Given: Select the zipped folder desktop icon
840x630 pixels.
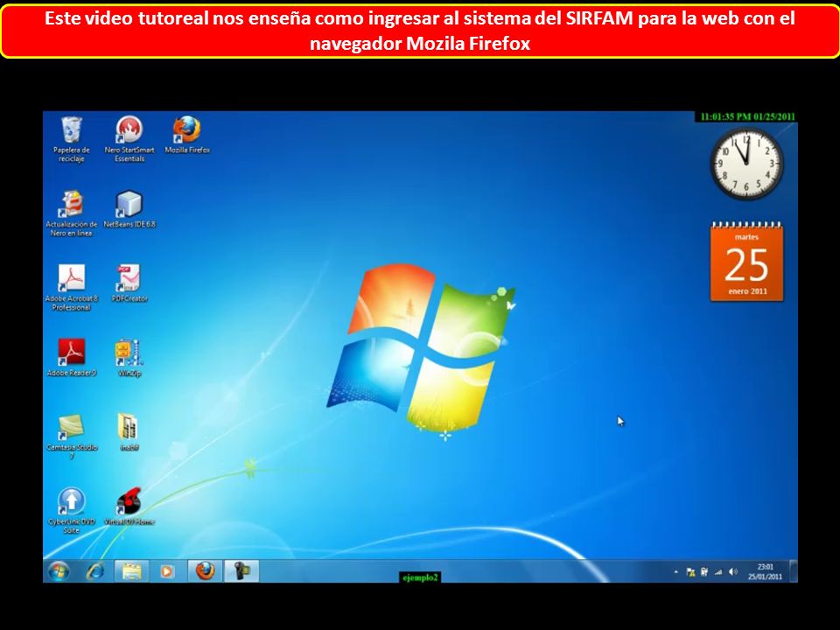Looking at the screenshot, I should tap(129, 431).
